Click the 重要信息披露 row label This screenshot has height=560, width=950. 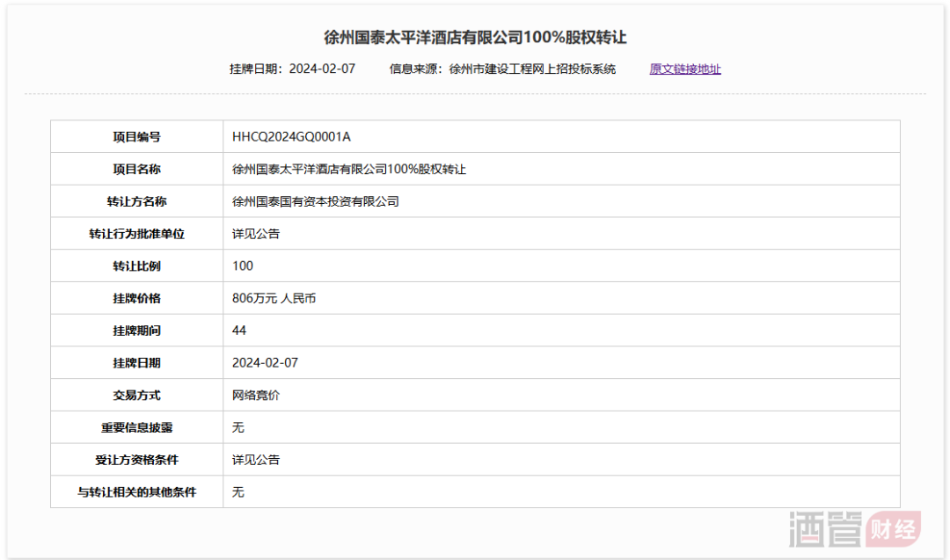coord(136,427)
